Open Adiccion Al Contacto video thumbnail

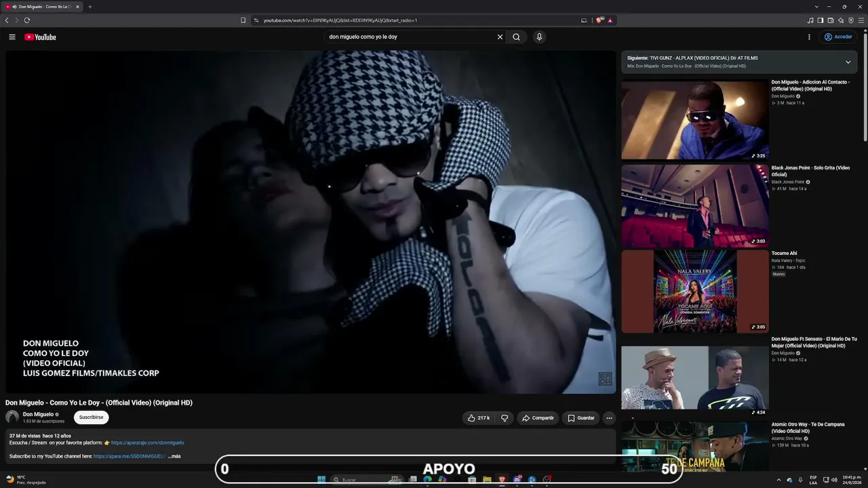pyautogui.click(x=694, y=119)
